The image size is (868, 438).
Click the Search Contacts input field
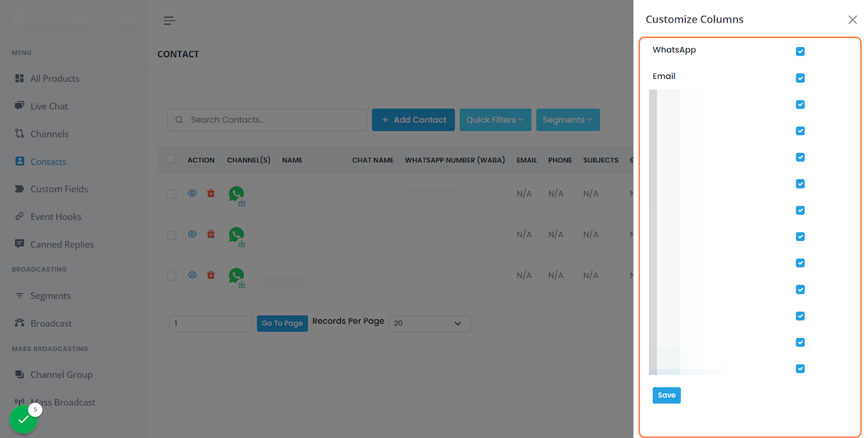(267, 119)
